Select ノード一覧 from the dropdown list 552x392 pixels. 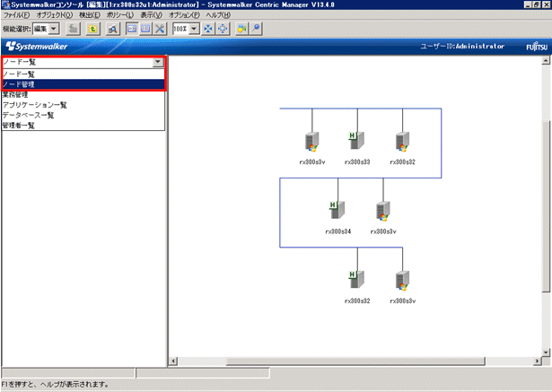click(x=83, y=74)
